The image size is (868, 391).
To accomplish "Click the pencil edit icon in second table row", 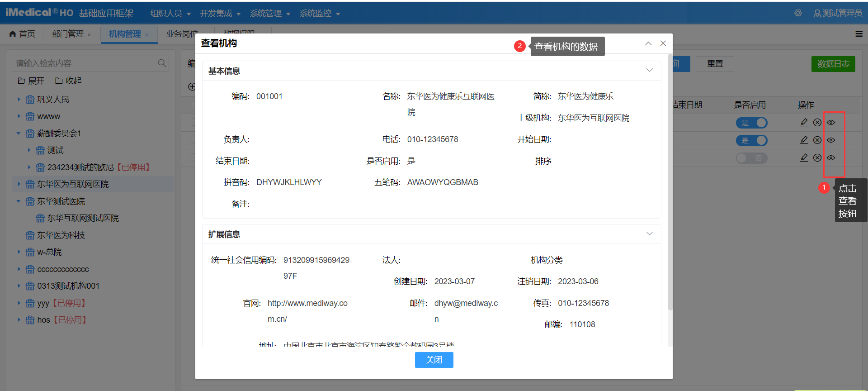I will [x=804, y=140].
